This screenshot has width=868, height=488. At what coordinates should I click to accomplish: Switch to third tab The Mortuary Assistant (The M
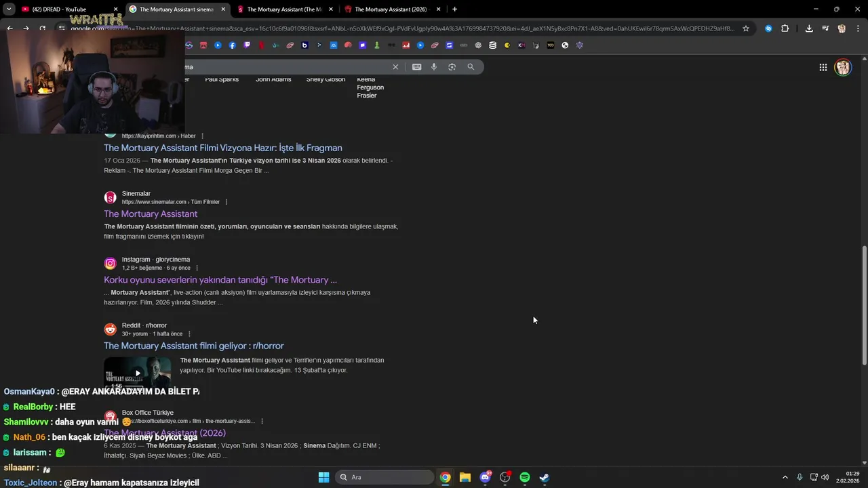(x=284, y=9)
